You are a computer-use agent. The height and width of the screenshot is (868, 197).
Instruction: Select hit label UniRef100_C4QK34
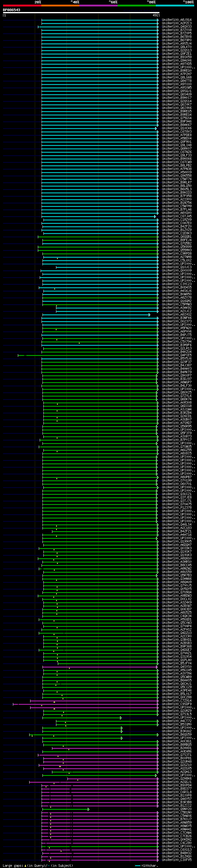(x=176, y=616)
